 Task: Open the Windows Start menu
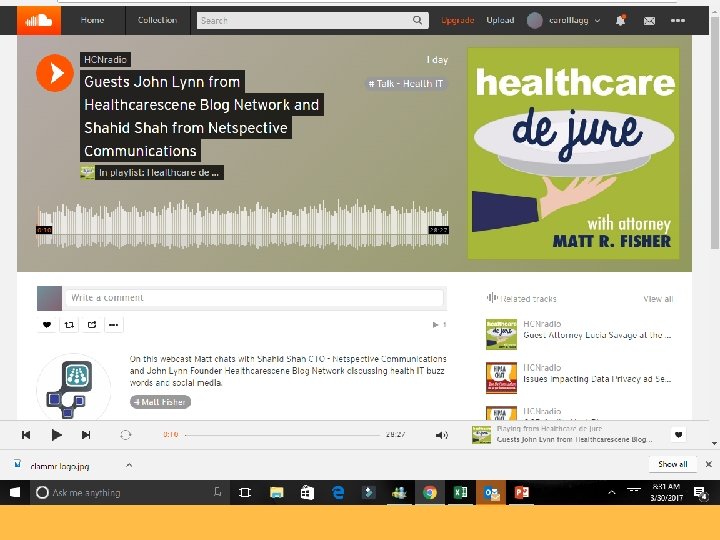pos(15,492)
